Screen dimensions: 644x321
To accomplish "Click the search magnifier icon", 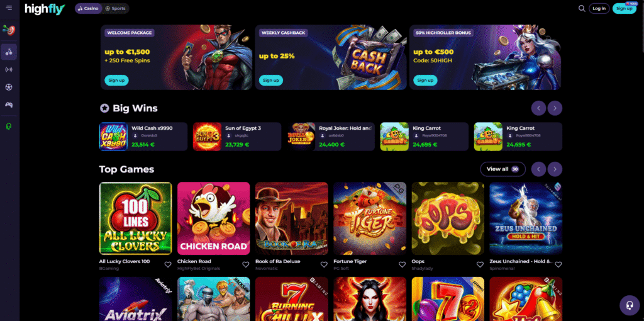I will 582,8.
